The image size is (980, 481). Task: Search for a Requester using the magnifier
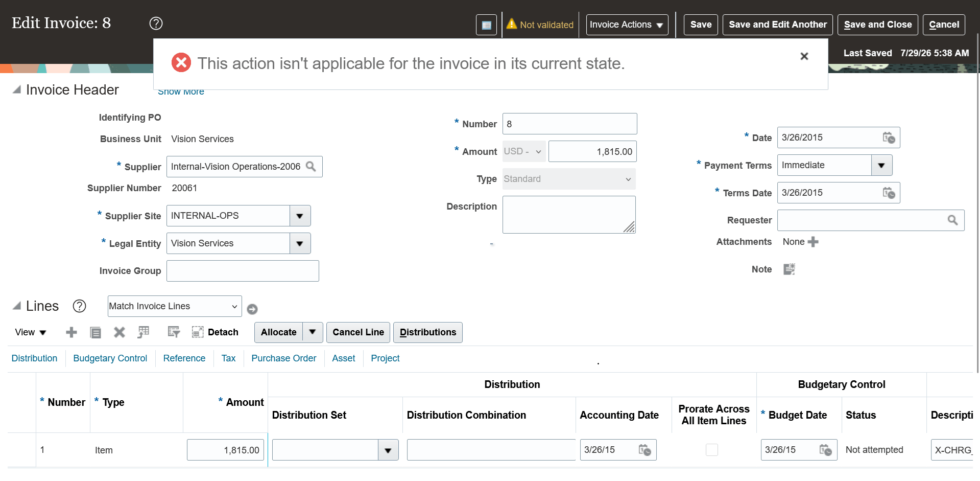pos(952,220)
